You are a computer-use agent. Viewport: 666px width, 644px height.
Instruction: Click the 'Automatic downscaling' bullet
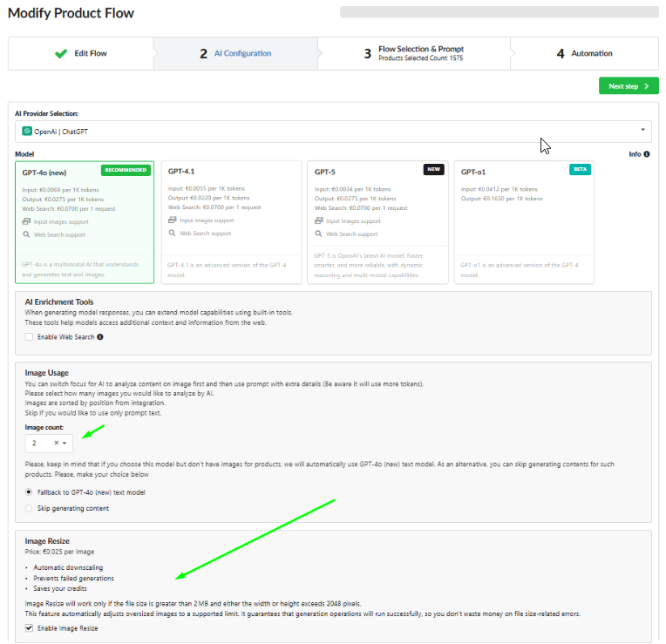(68, 567)
